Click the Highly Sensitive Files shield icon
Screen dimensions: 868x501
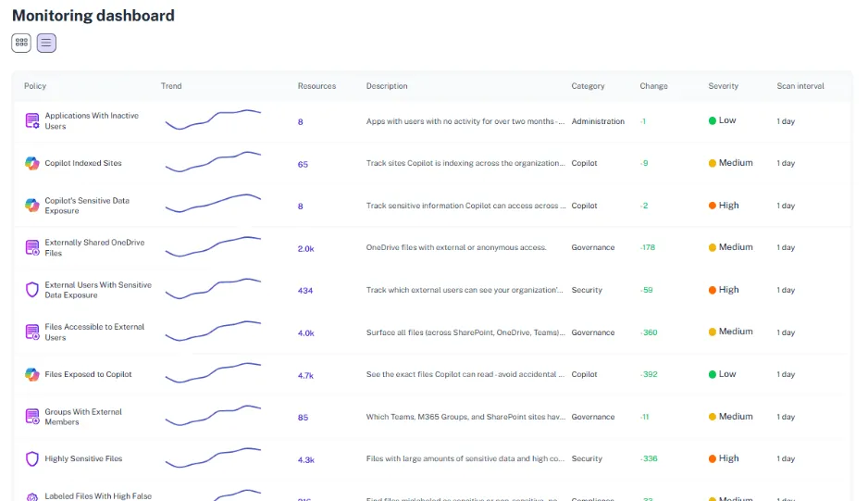32,459
